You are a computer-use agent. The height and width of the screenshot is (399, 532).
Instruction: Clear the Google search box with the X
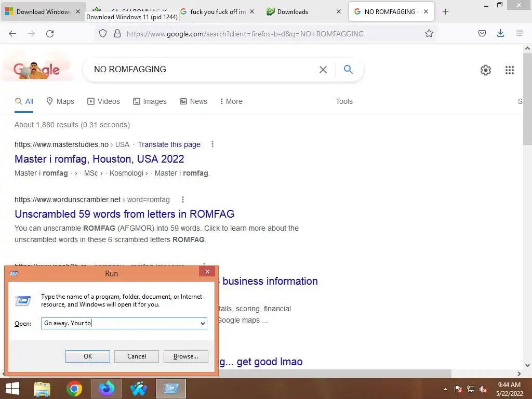323,70
